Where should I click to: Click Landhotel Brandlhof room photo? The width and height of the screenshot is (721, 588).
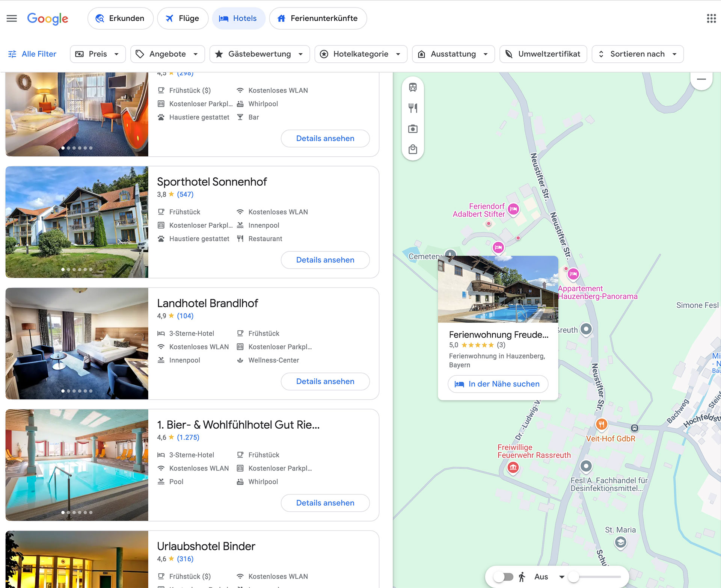[77, 343]
